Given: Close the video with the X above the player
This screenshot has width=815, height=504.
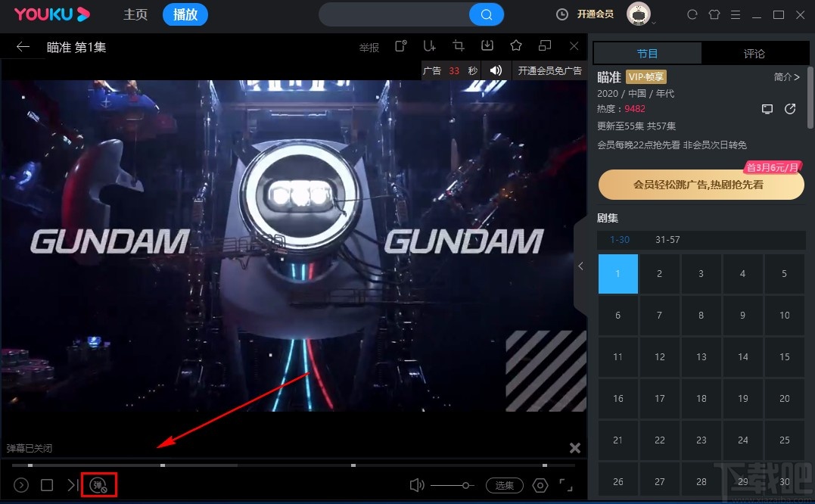Looking at the screenshot, I should coord(574,46).
